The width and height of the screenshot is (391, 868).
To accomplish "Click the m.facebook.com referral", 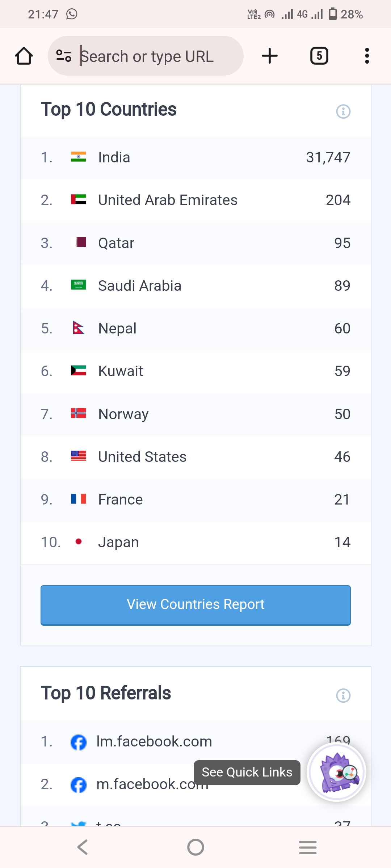I will 145,784.
